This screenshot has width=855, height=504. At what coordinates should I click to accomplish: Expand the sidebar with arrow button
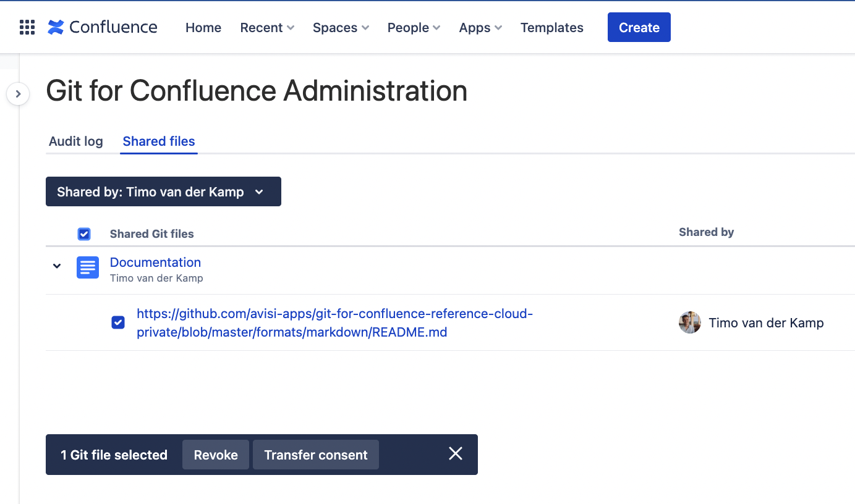coord(18,94)
